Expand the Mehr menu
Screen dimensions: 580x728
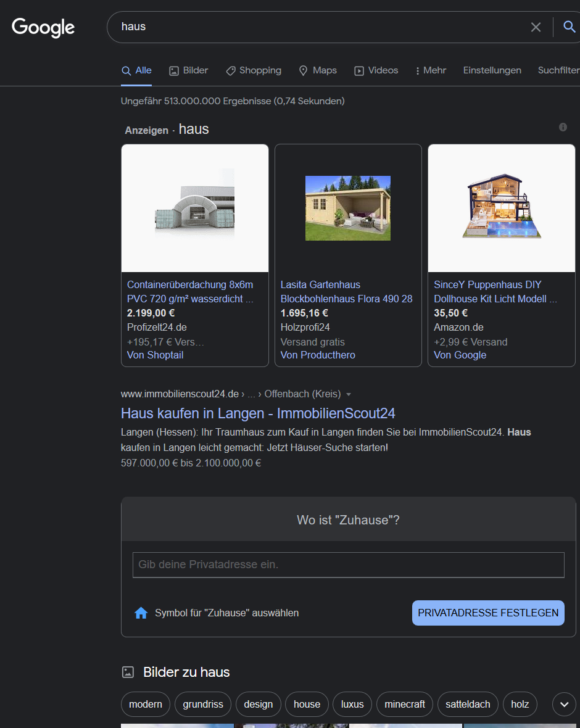pos(431,70)
